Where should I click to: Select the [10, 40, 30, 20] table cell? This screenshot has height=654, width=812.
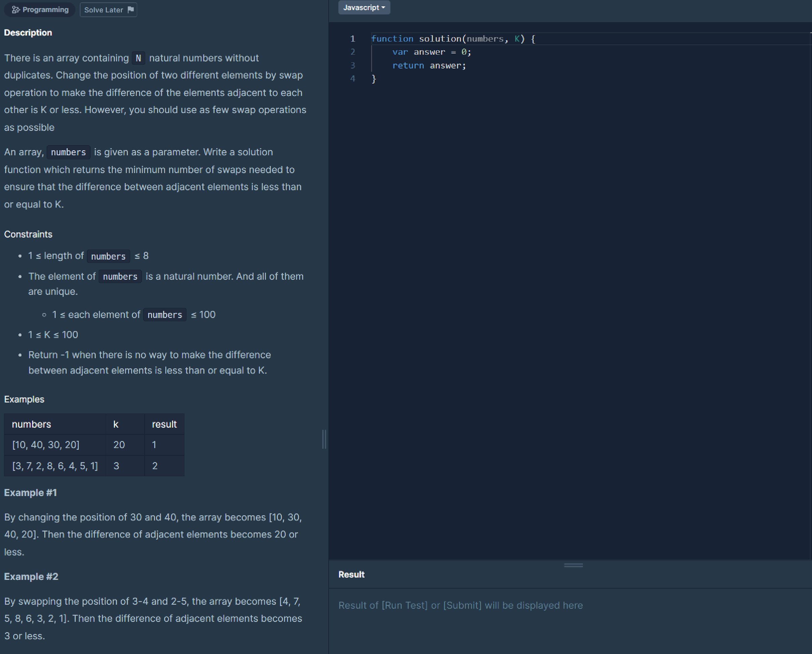pyautogui.click(x=46, y=444)
